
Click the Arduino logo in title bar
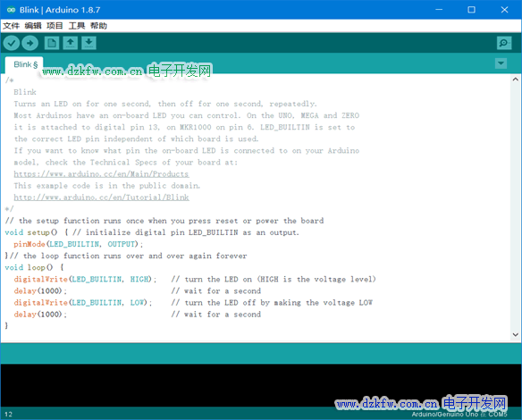coord(11,10)
